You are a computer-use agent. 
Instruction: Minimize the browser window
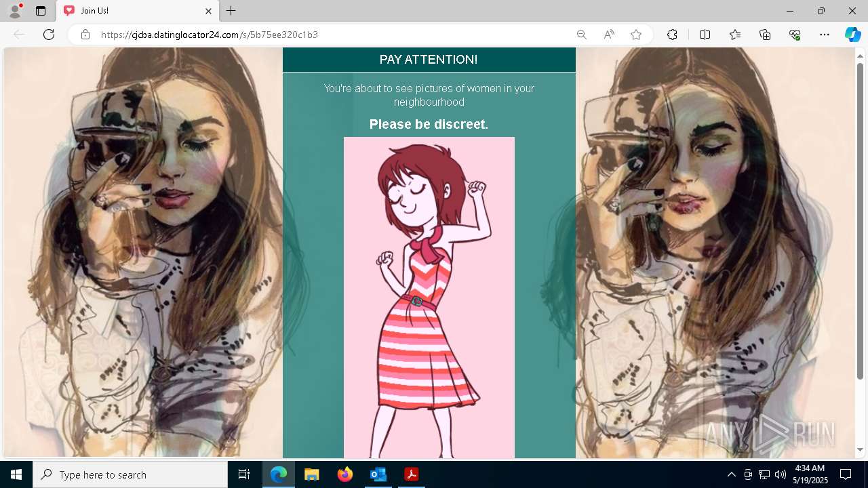coord(790,11)
